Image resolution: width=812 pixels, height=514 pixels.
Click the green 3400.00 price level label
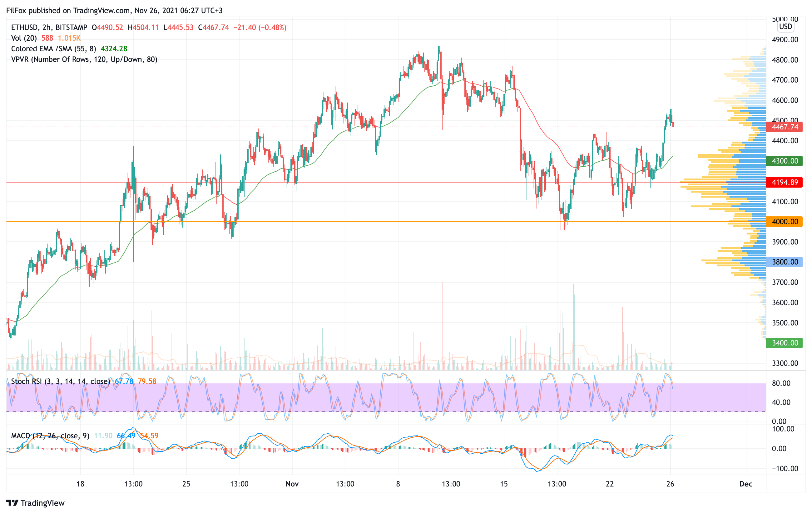[784, 343]
